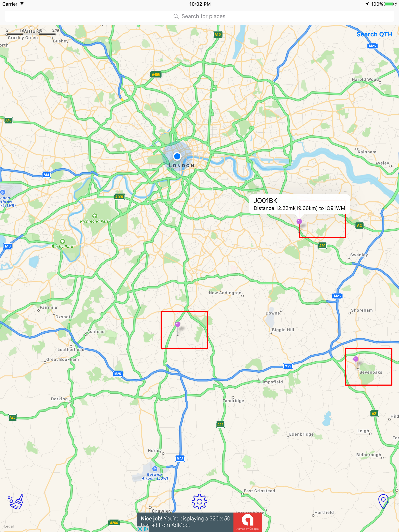Focus the Search for places field
Screen dimensions: 399x532
(199, 16)
